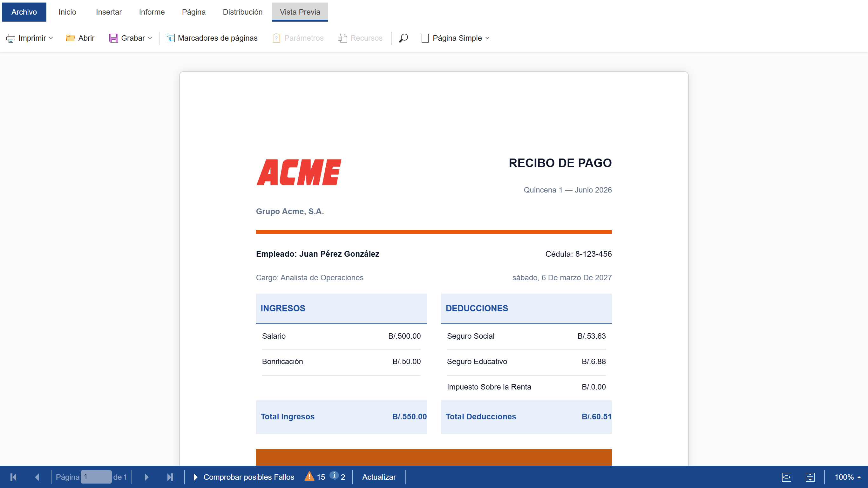868x488 pixels.
Task: Click 'Empleado: Juan Pérez González' text
Action: (317, 254)
